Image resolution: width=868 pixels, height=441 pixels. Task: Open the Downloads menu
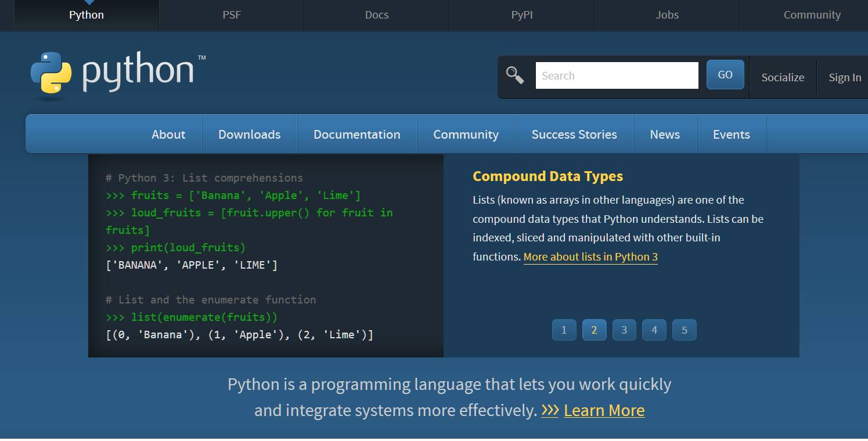click(250, 134)
